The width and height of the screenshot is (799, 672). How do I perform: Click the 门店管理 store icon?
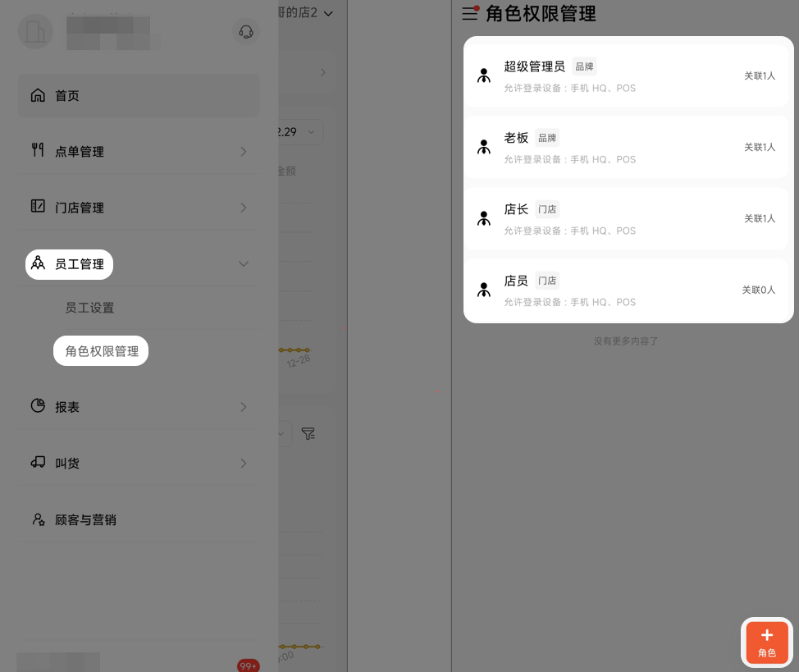(38, 206)
